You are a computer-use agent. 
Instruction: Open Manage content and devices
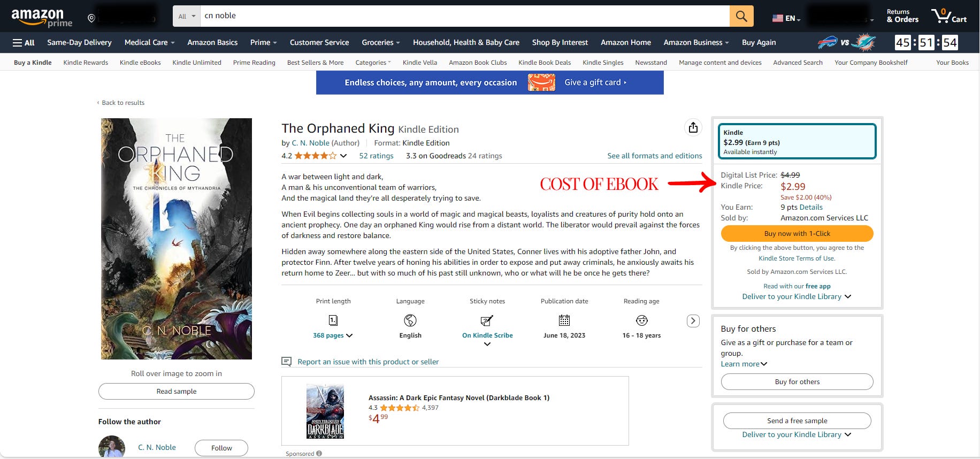point(720,63)
